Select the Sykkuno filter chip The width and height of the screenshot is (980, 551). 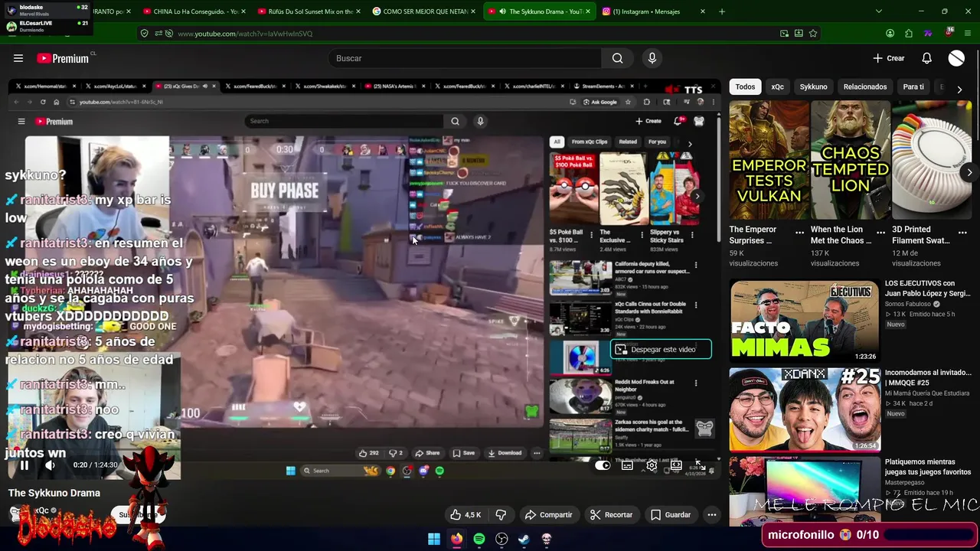pos(813,86)
